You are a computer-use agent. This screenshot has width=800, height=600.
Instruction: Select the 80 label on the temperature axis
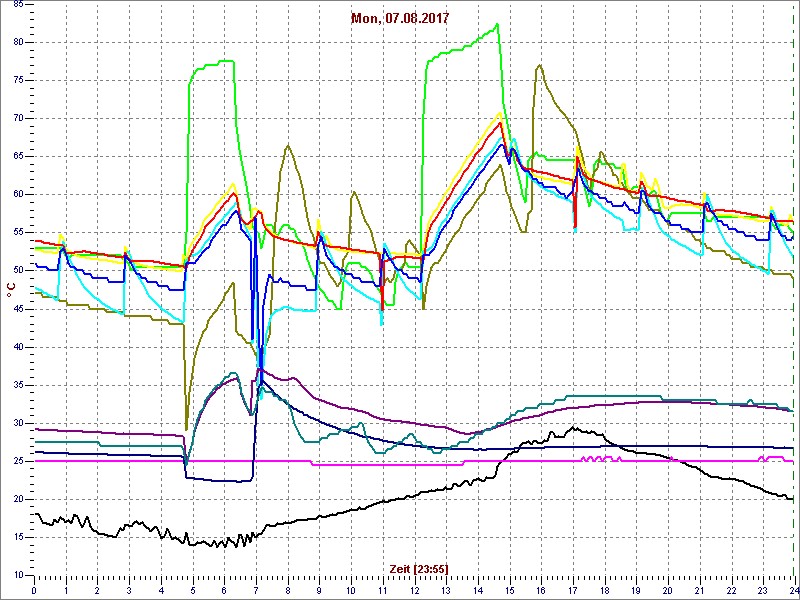point(18,42)
